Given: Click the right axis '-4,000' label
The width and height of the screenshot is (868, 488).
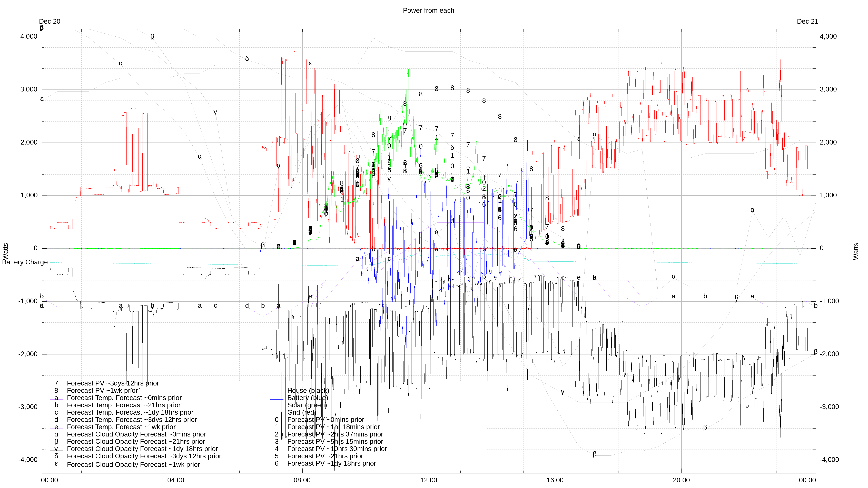Looking at the screenshot, I should coord(829,460).
